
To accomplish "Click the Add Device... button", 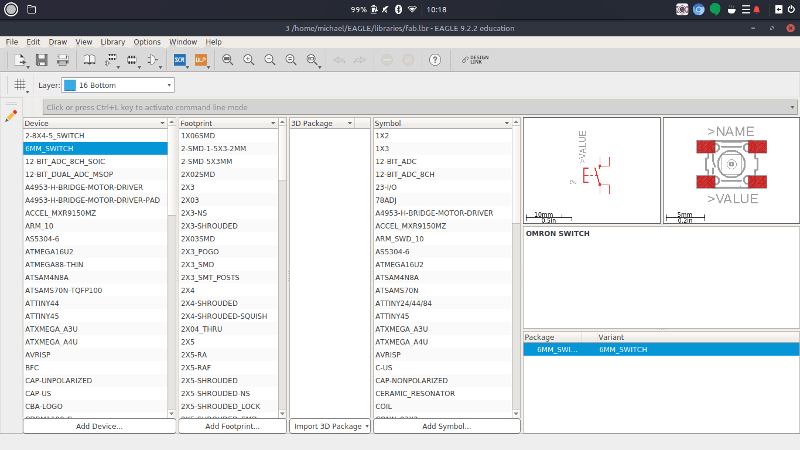I will click(99, 426).
